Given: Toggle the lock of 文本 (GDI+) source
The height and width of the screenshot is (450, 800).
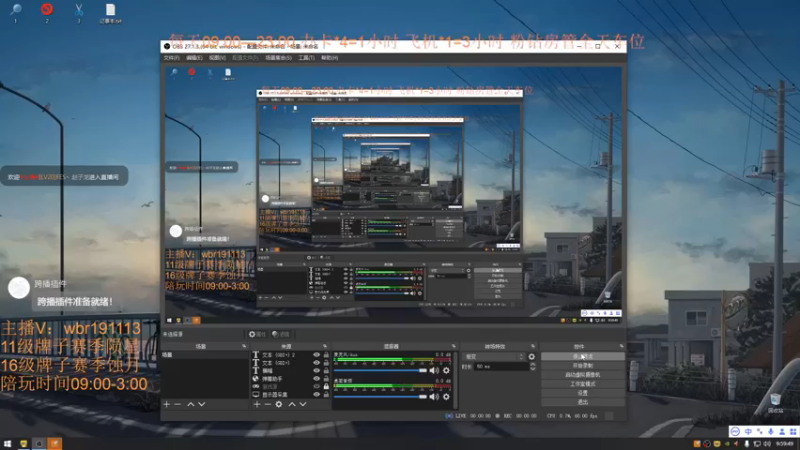Looking at the screenshot, I should point(326,363).
